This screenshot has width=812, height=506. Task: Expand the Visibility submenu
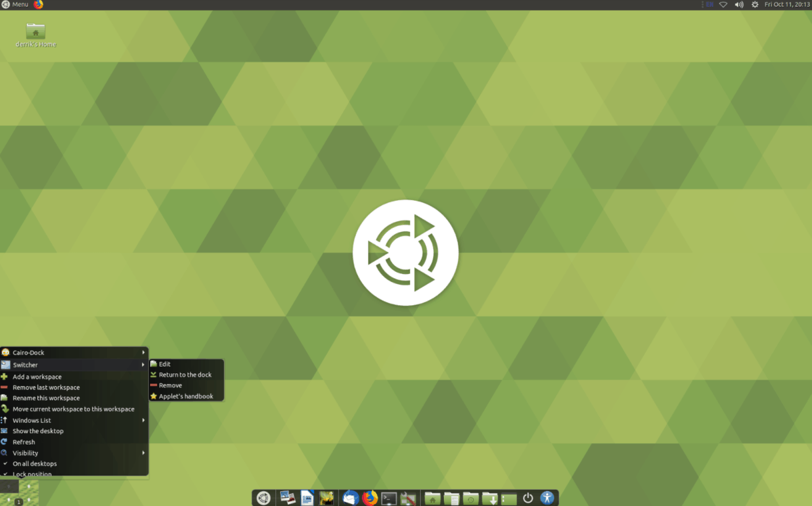pyautogui.click(x=26, y=453)
